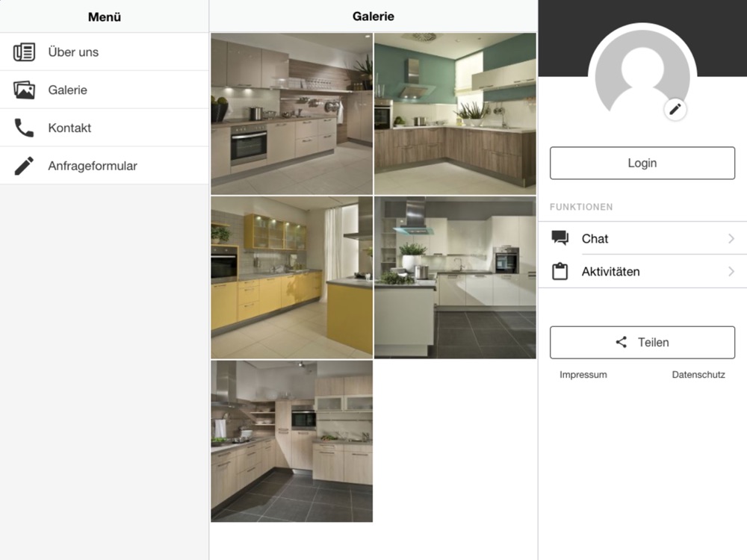Click the speech bubbles Chat icon
Image resolution: width=747 pixels, height=560 pixels.
coord(560,238)
